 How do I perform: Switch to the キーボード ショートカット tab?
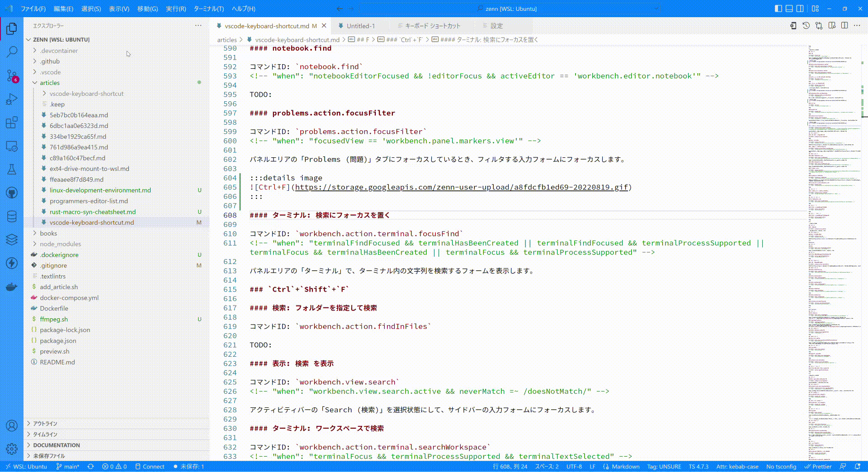tap(432, 26)
